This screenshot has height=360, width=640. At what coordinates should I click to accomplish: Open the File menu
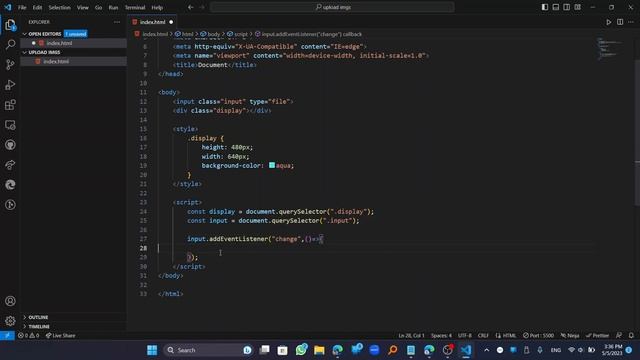click(22, 7)
